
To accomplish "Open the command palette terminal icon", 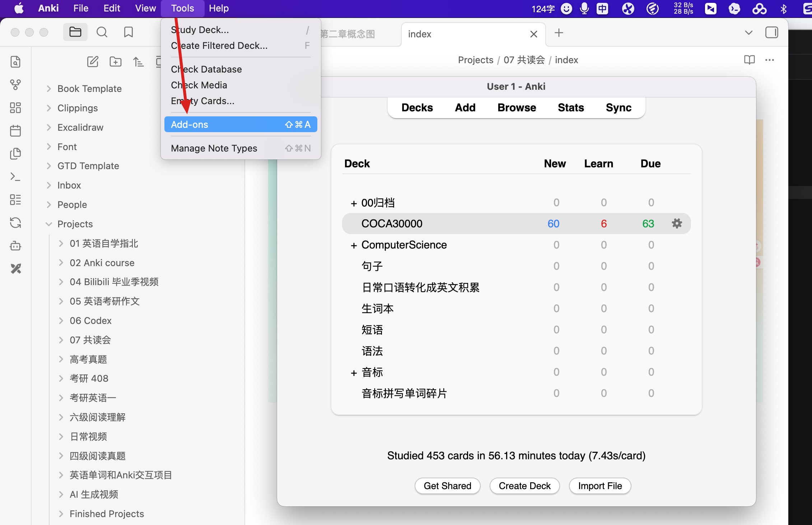I will tap(15, 177).
